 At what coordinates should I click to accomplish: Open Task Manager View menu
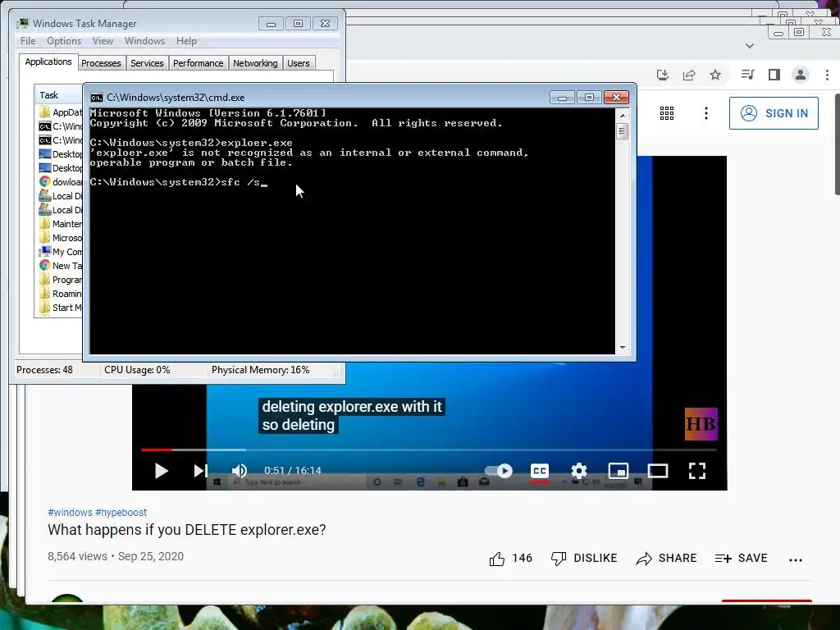[x=103, y=41]
